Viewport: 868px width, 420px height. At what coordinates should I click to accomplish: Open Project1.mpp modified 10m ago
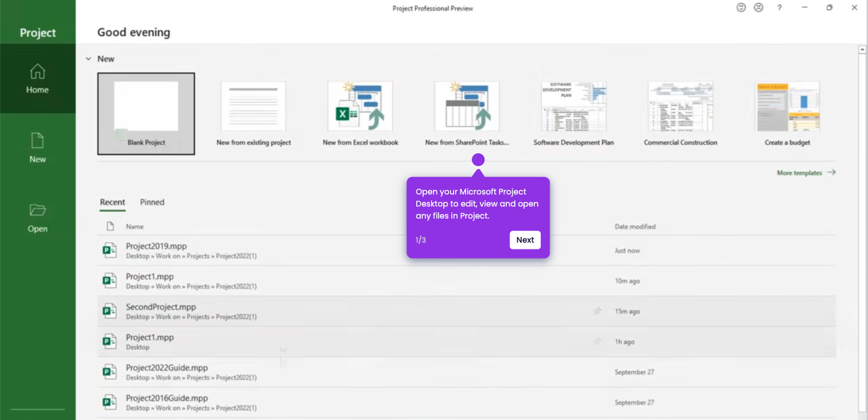467,281
